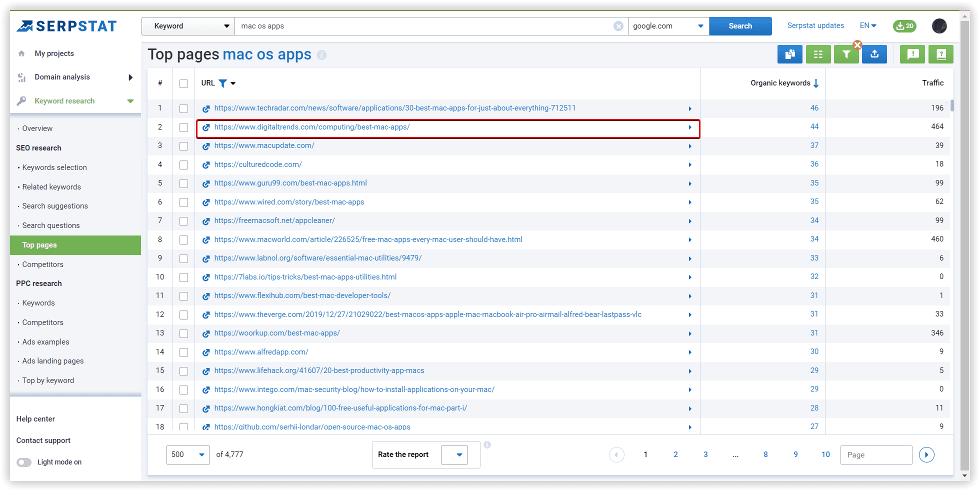
Task: Click info icon next to Rate the report
Action: [487, 444]
